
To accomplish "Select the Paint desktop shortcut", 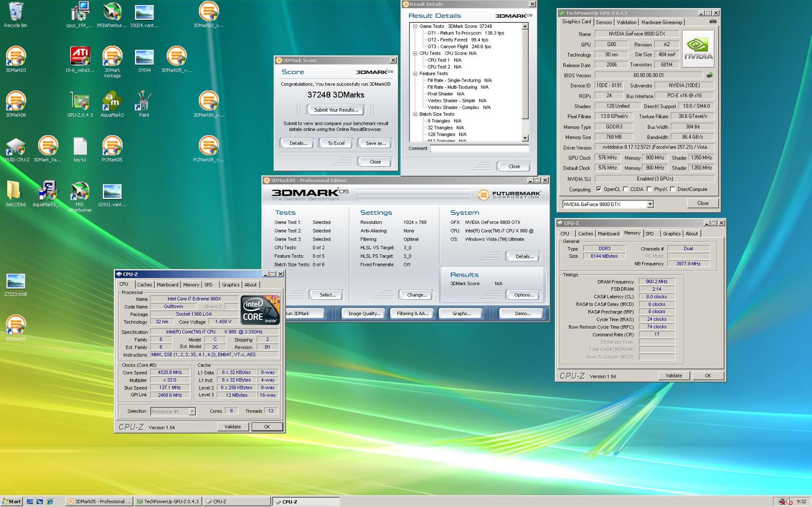I will pos(144,104).
